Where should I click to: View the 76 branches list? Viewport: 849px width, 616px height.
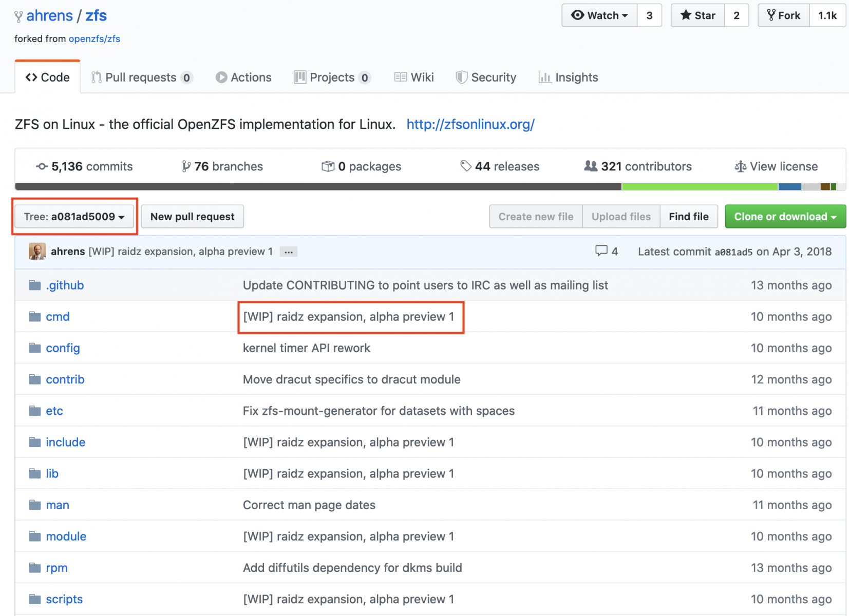[x=222, y=166]
